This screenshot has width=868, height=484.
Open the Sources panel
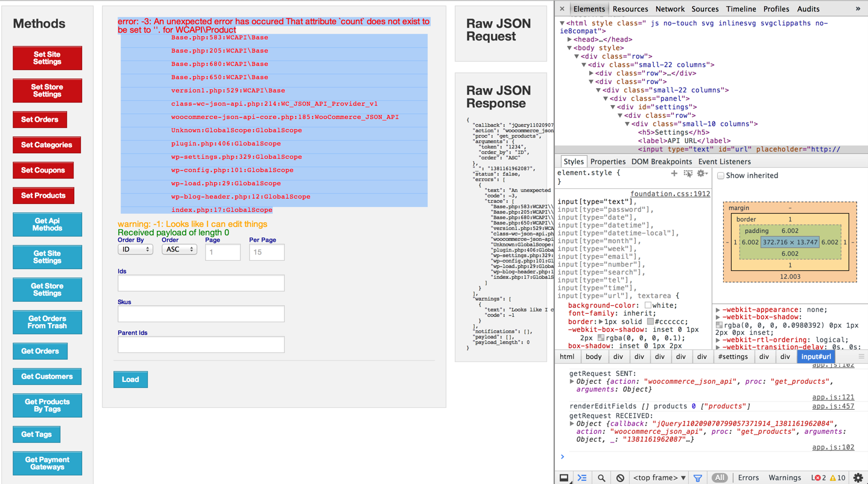(x=705, y=9)
